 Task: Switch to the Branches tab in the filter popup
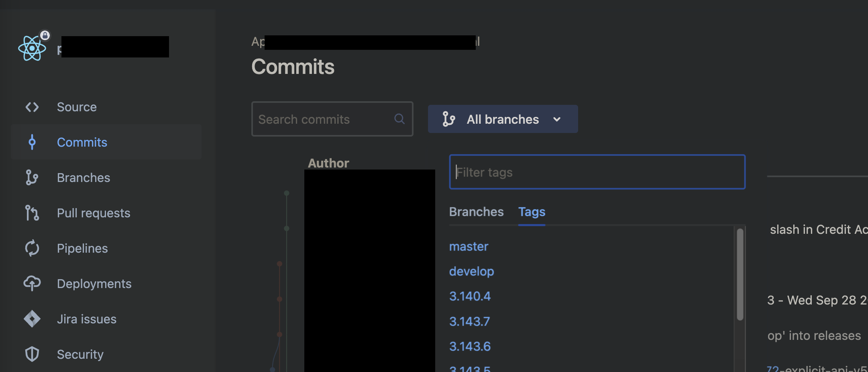click(x=476, y=212)
